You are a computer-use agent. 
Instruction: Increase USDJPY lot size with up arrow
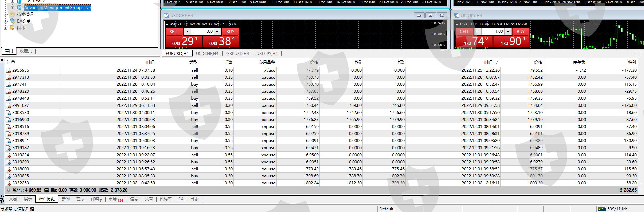point(508,31)
